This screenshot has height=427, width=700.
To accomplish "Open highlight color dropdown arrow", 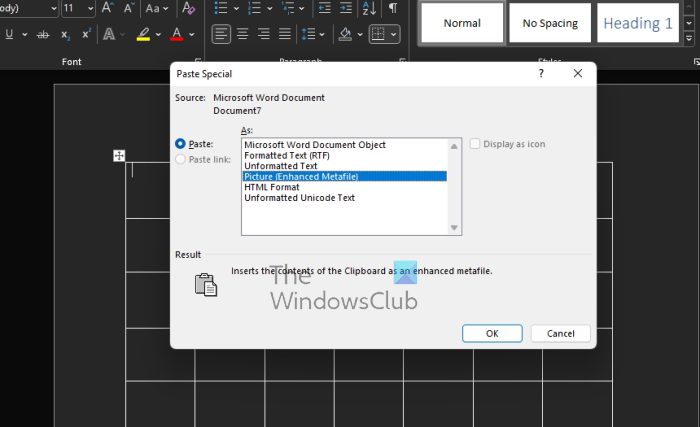I will tap(158, 34).
